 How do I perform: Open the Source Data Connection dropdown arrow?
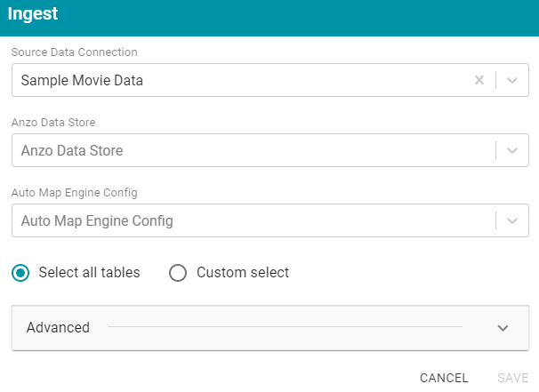pos(512,80)
